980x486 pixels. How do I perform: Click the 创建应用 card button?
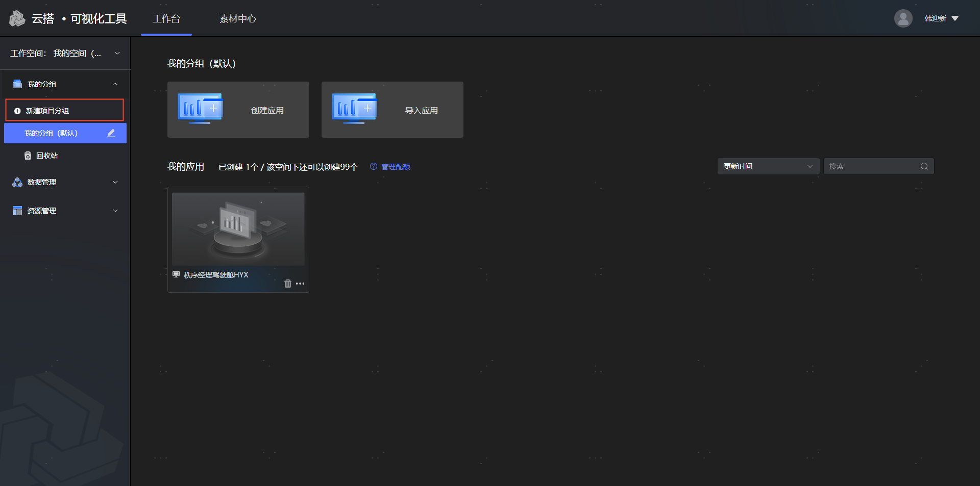pyautogui.click(x=238, y=110)
